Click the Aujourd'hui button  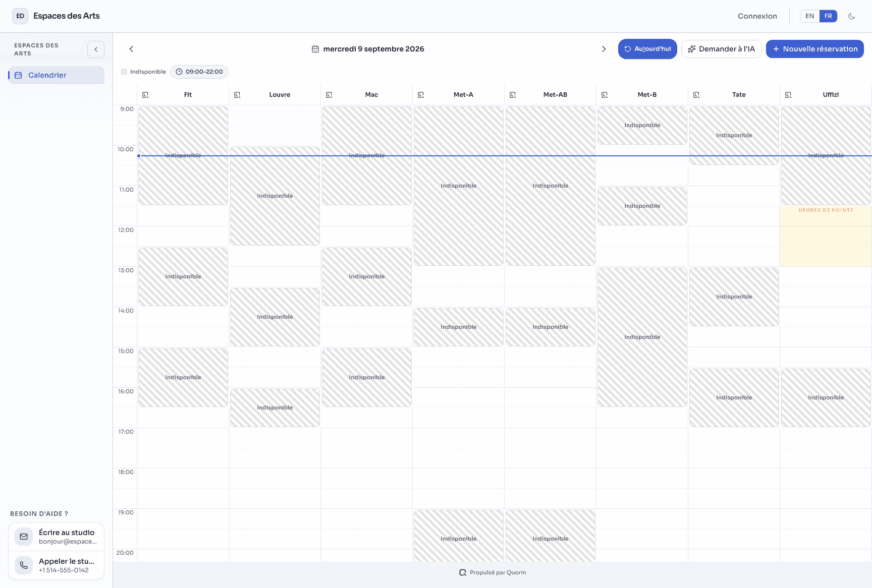tap(647, 49)
